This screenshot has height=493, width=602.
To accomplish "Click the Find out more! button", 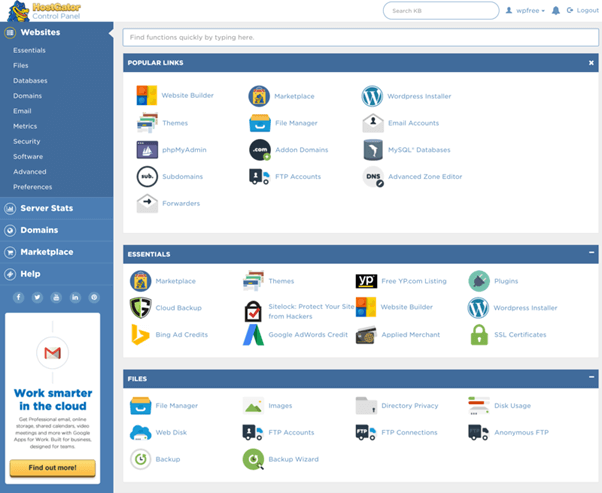I will point(53,468).
